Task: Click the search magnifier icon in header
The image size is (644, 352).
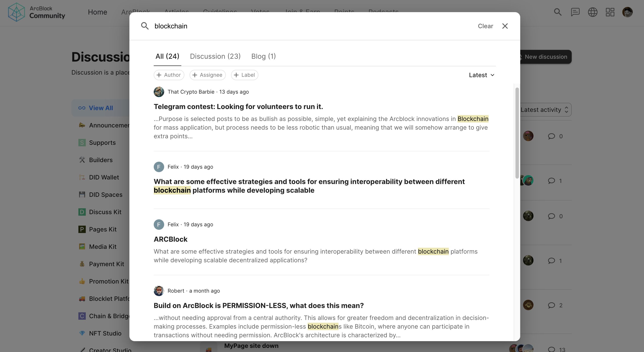Action: [x=558, y=12]
